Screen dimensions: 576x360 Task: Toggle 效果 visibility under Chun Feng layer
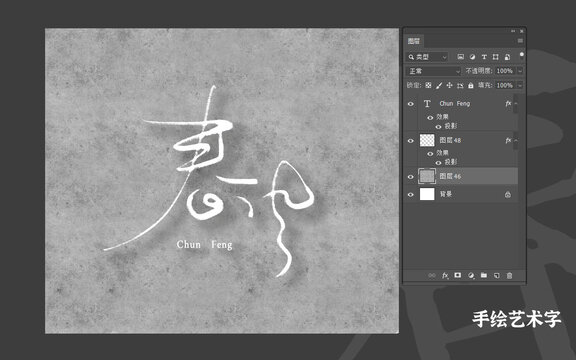430,118
